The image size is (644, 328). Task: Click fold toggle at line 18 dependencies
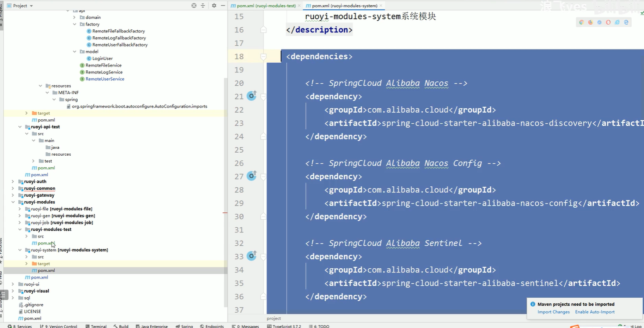263,56
